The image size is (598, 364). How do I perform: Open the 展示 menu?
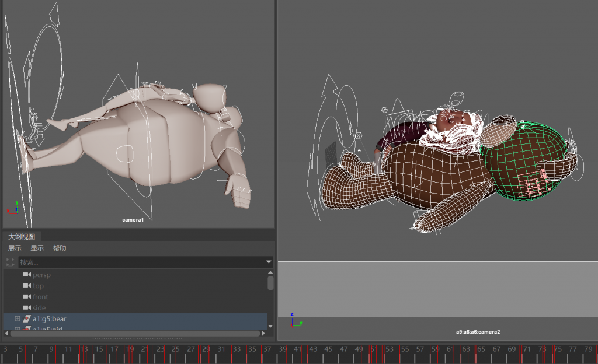tap(15, 248)
